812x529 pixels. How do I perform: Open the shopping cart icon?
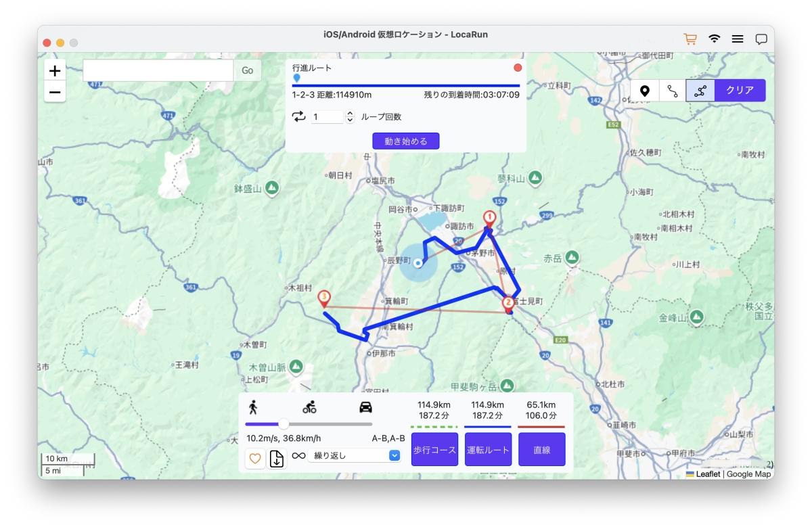point(690,39)
